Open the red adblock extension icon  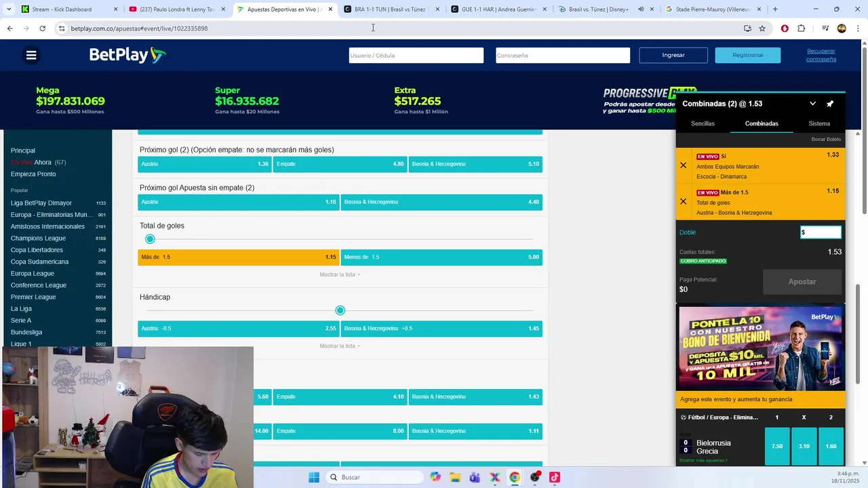785,28
